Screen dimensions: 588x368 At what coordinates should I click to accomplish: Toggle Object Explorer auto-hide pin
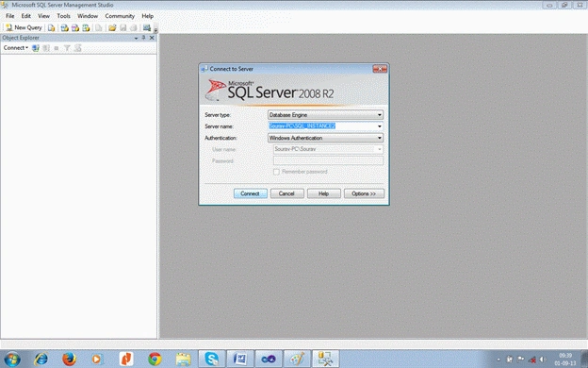point(143,38)
